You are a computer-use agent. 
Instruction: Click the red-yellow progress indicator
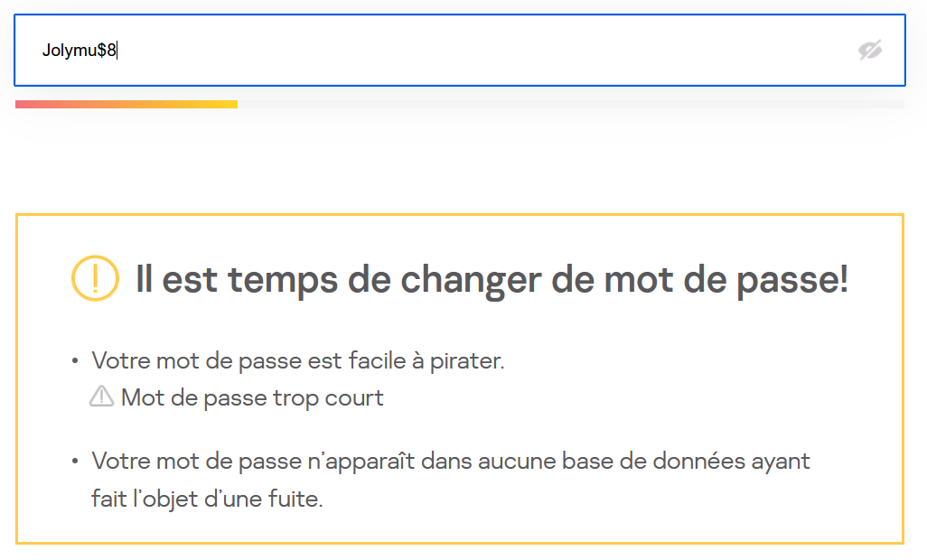click(x=126, y=104)
